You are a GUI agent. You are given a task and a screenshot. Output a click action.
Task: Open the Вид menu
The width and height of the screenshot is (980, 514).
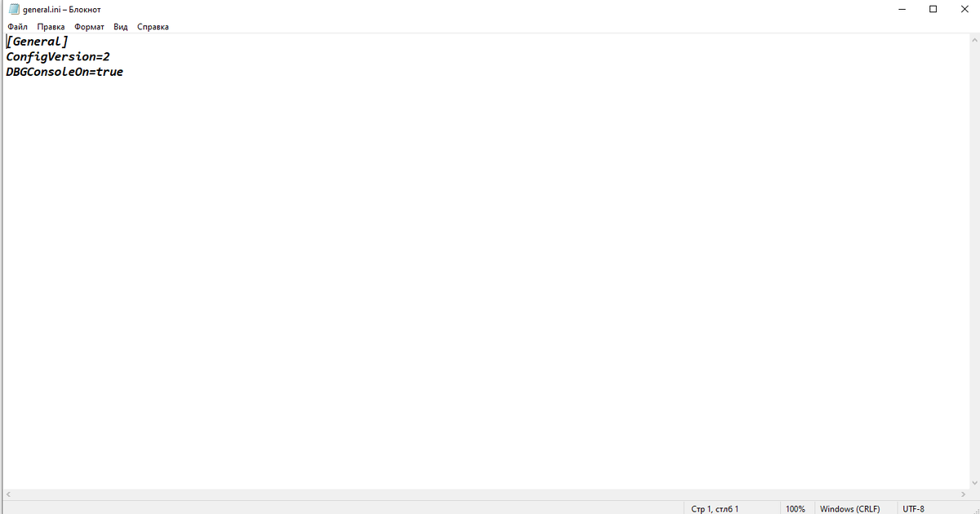tap(121, 27)
